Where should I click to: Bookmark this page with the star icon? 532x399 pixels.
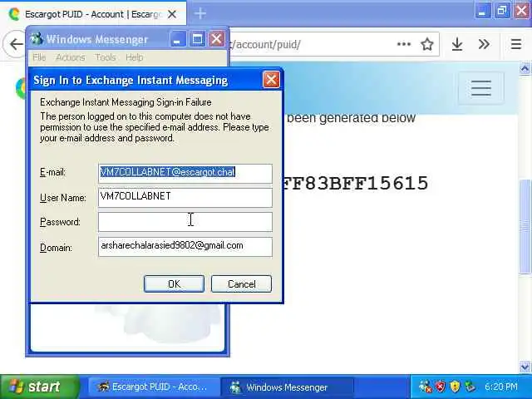coord(426,44)
